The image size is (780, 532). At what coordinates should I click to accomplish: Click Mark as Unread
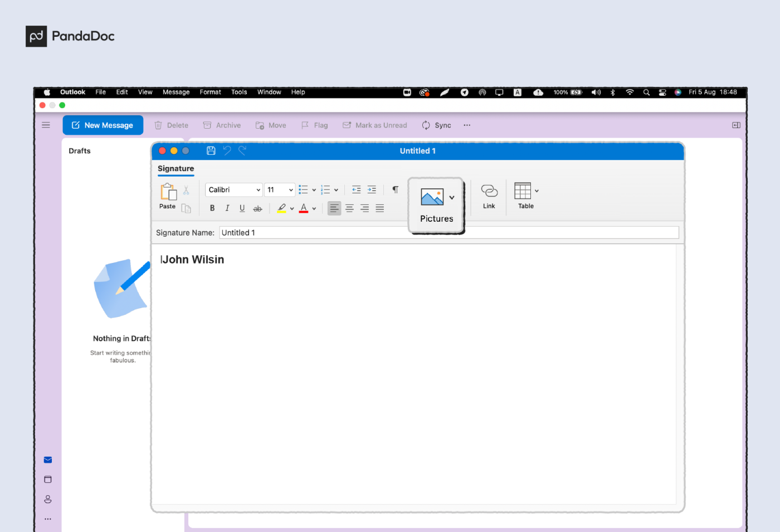(375, 125)
